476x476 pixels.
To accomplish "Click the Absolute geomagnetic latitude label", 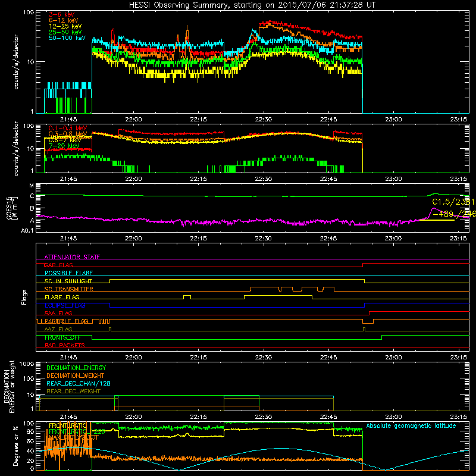I will (411, 426).
